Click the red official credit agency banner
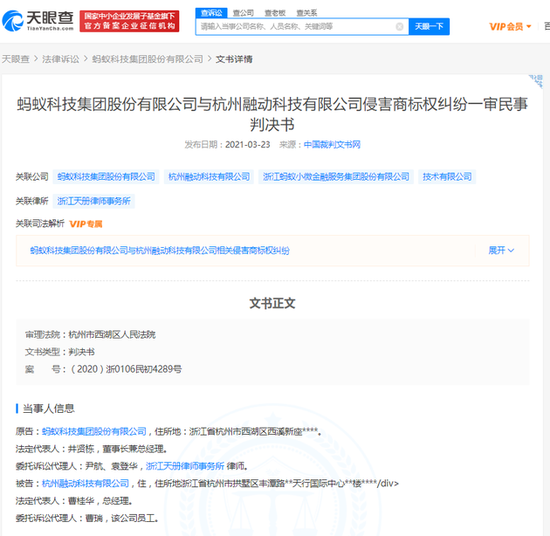550x536 pixels. (x=129, y=21)
